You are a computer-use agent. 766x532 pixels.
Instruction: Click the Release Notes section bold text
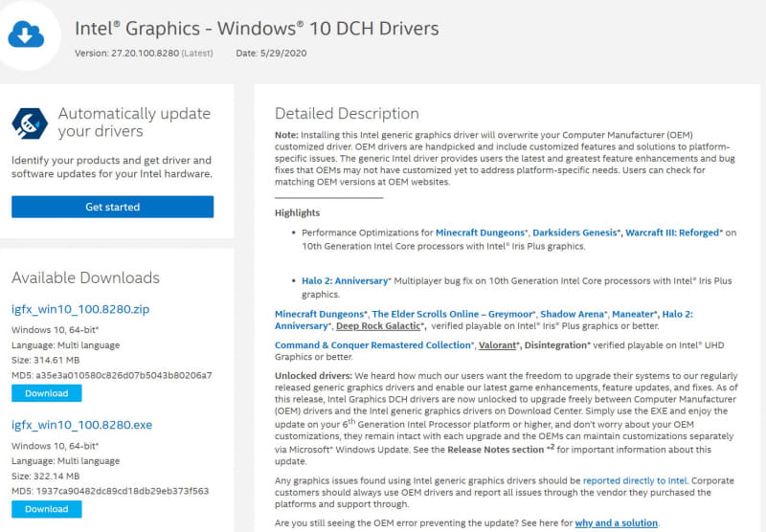495,450
